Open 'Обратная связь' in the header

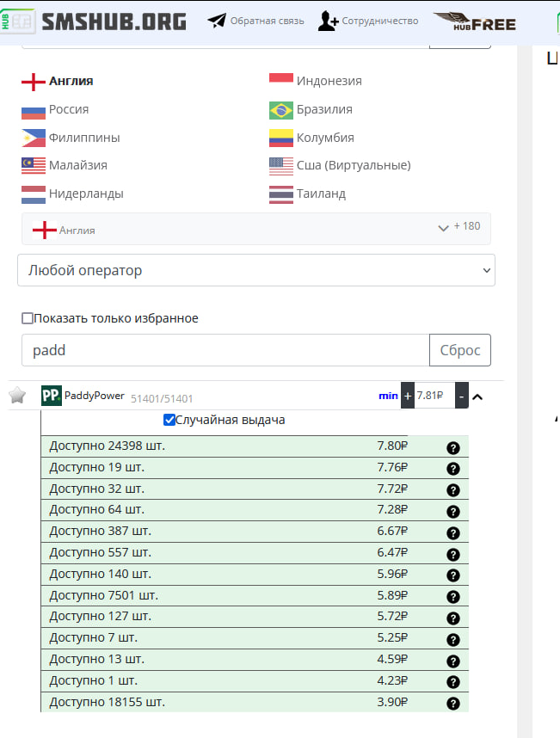point(256,21)
